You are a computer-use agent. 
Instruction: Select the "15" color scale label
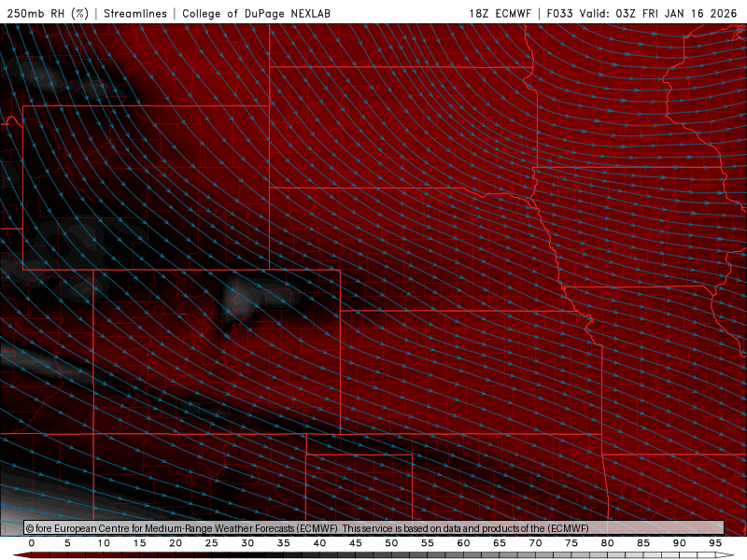coord(139,543)
